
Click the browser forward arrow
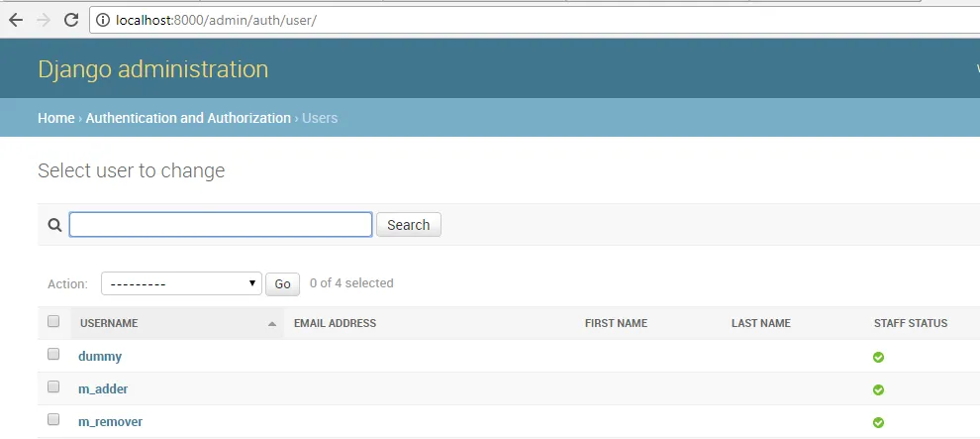click(x=44, y=20)
